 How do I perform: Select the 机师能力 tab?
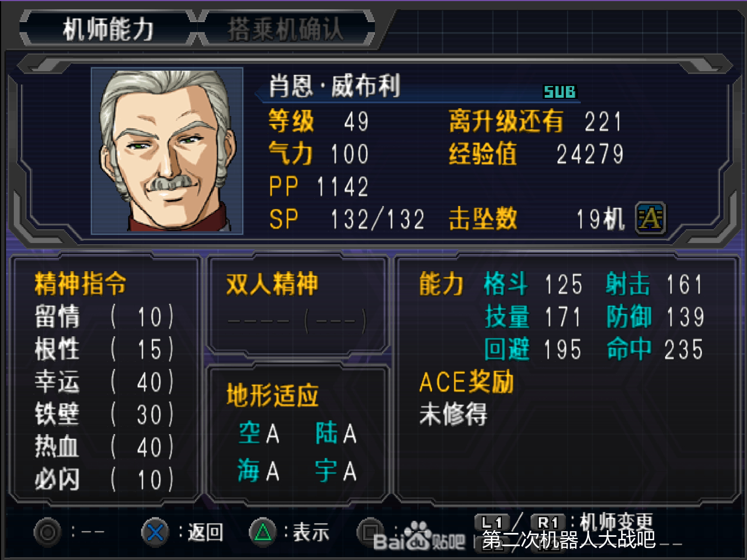point(108,29)
